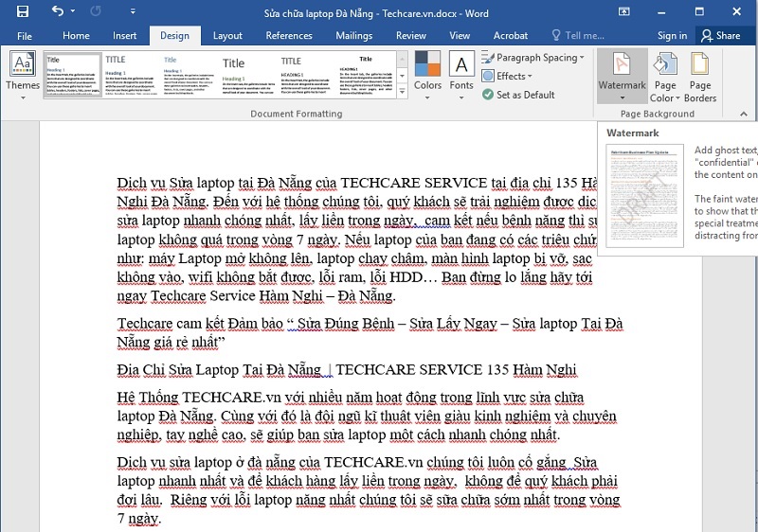Screen dimensions: 758x532
Task: Open the Mailings tab
Action: click(x=353, y=36)
